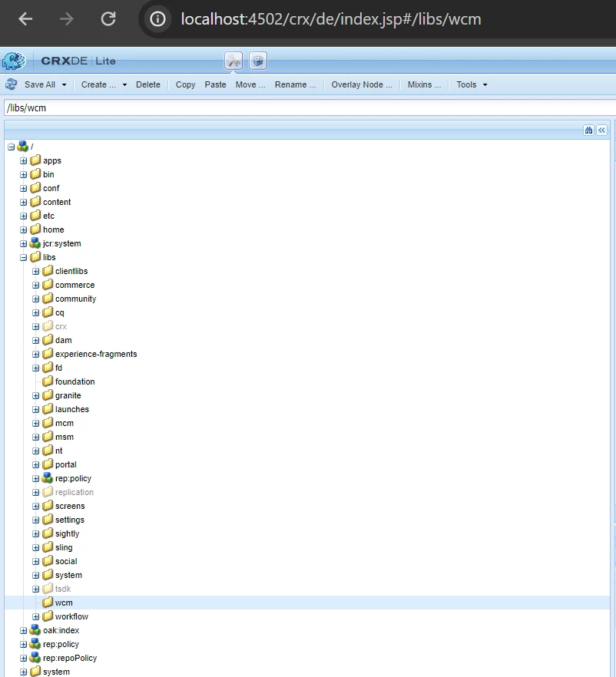Reload the page with refresh icon
The width and height of the screenshot is (616, 677).
108,19
